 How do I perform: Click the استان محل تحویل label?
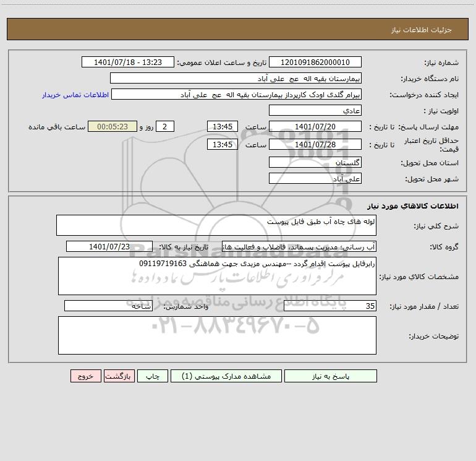[430, 163]
